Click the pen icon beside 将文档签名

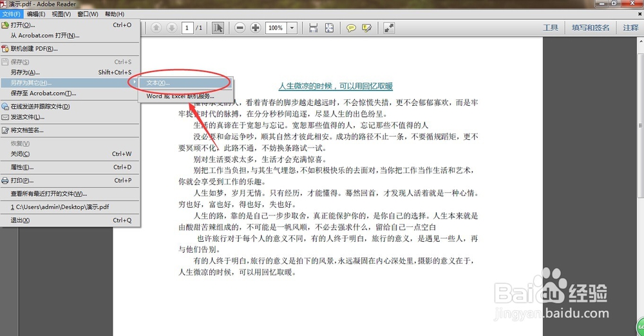[x=5, y=130]
